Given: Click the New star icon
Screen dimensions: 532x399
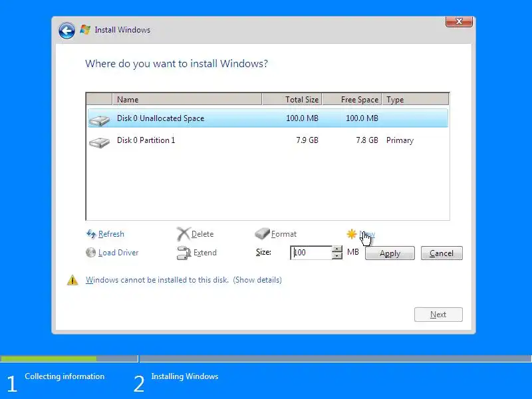Looking at the screenshot, I should point(352,234).
